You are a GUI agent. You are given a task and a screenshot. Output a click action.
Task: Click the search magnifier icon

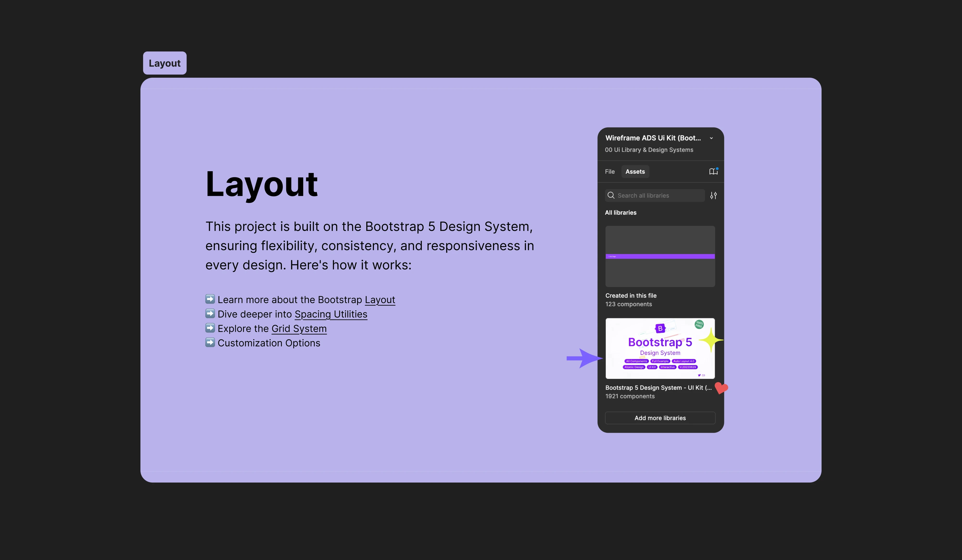coord(611,195)
